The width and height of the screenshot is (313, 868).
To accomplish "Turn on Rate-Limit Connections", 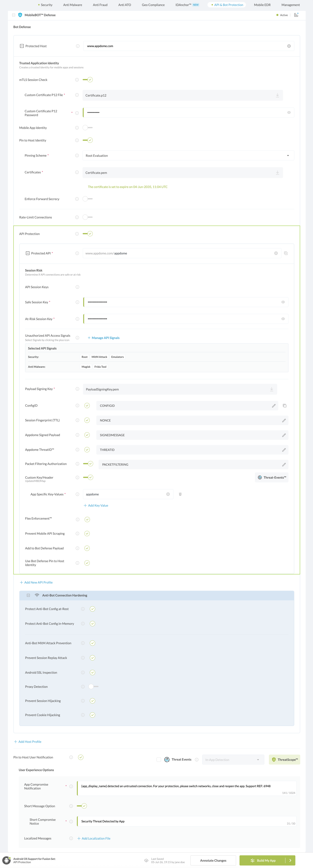I will 88,217.
